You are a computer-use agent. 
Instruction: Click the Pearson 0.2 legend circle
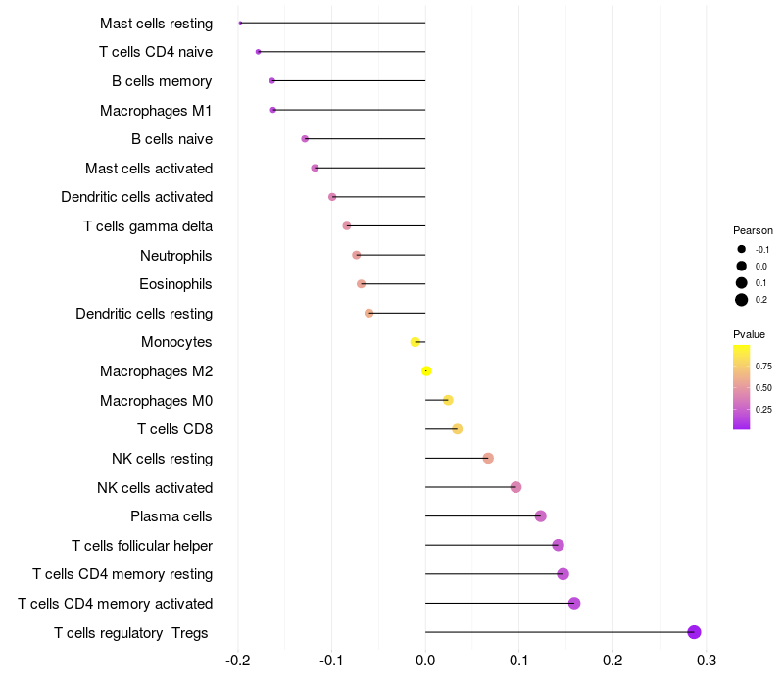(742, 300)
